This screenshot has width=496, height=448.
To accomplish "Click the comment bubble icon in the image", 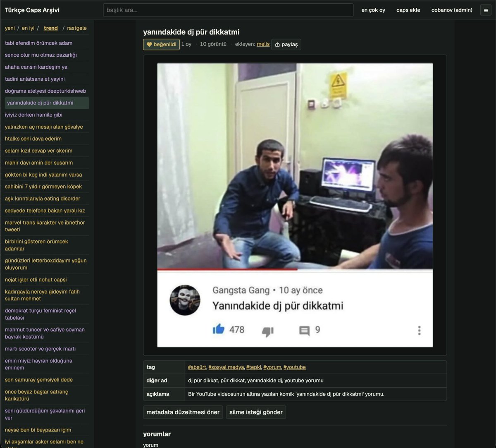I will click(x=304, y=331).
